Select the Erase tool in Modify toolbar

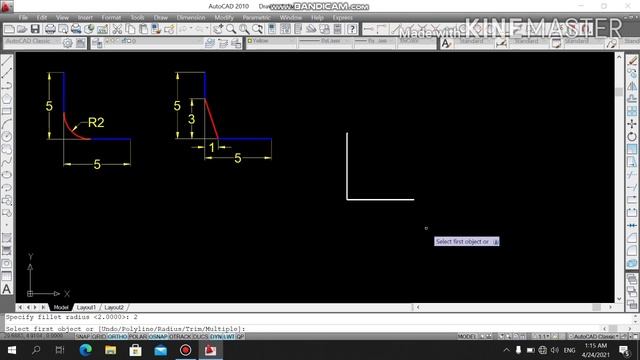[632, 61]
